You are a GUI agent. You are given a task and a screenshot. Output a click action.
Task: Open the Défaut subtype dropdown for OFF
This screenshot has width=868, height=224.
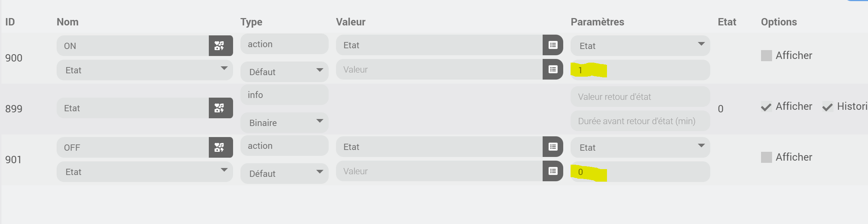point(284,174)
